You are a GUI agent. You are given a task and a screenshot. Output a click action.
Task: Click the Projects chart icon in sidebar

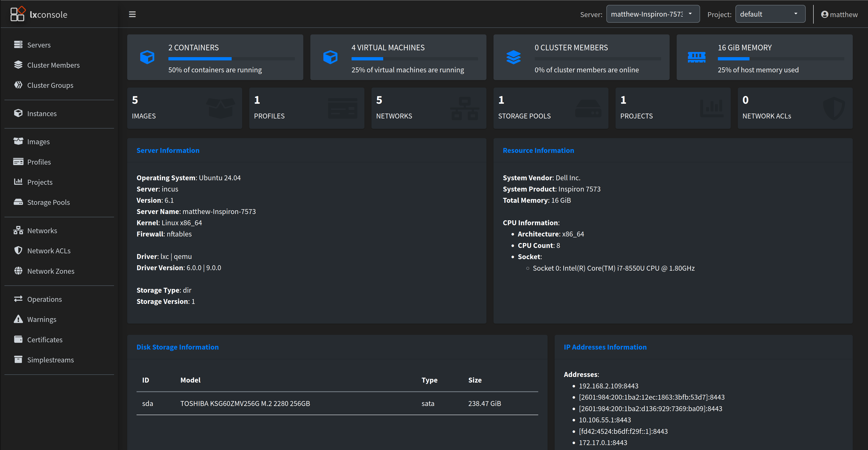point(18,182)
